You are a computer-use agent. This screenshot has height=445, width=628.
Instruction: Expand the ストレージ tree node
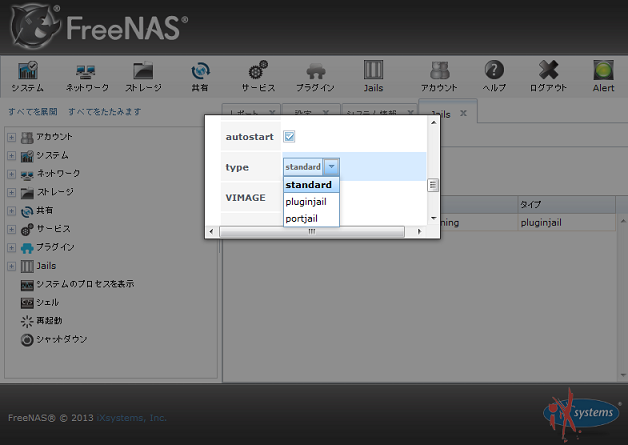coord(12,193)
